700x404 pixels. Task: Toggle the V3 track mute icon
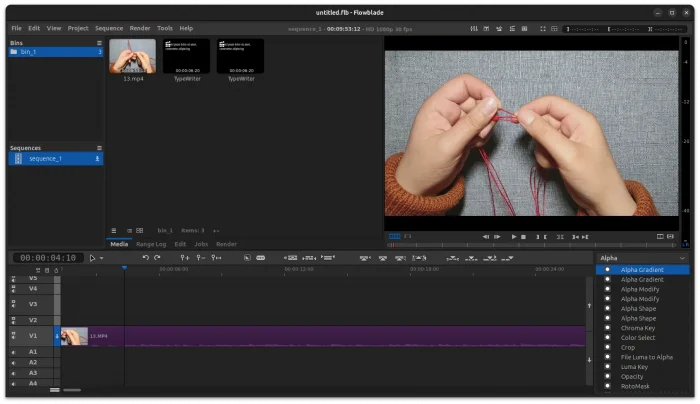[13, 304]
